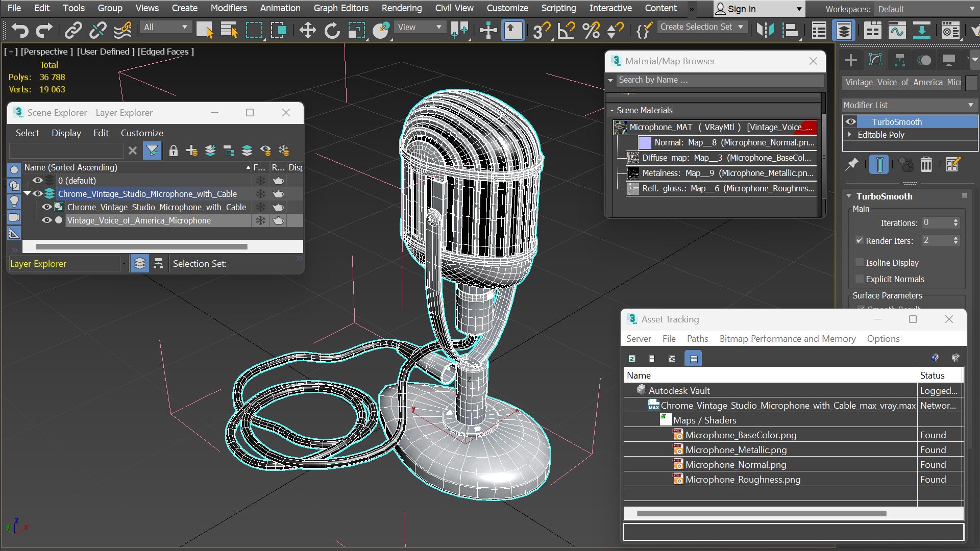Viewport: 980px width, 551px height.
Task: Open the Modify tab in command panel
Action: (x=875, y=60)
